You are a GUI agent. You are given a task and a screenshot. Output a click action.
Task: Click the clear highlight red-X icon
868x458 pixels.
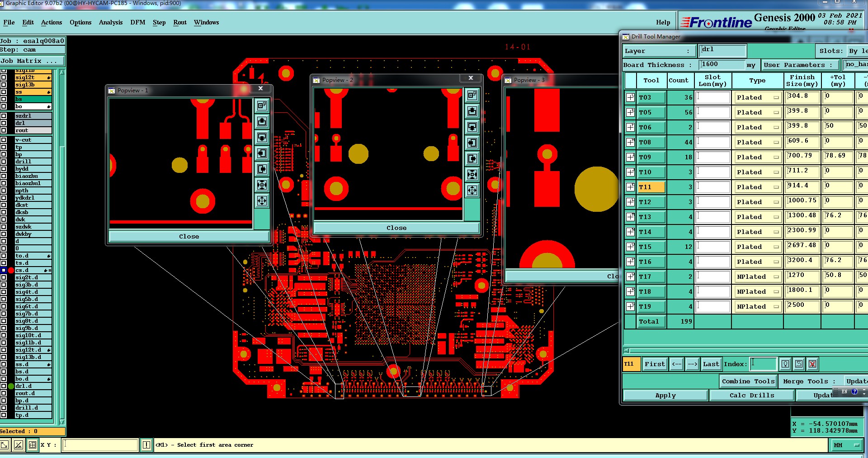[812, 364]
